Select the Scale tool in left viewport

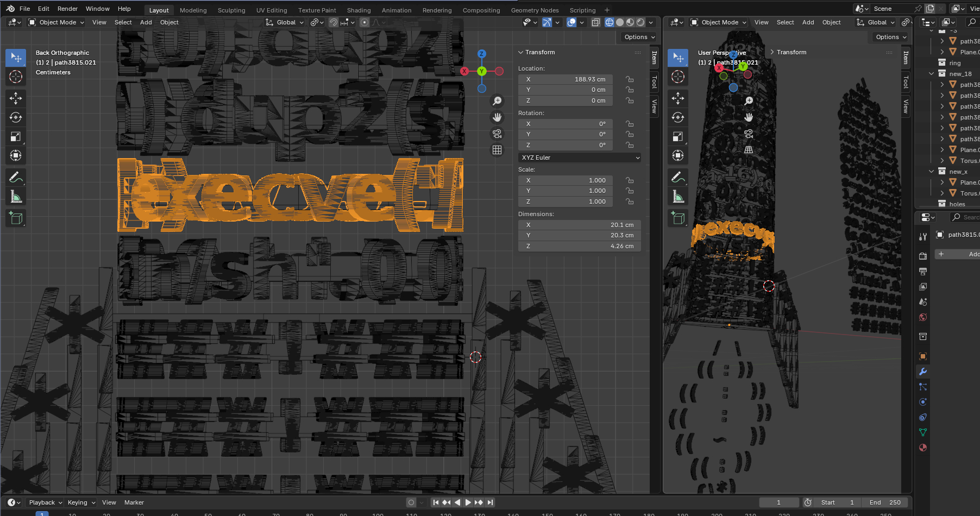16,137
